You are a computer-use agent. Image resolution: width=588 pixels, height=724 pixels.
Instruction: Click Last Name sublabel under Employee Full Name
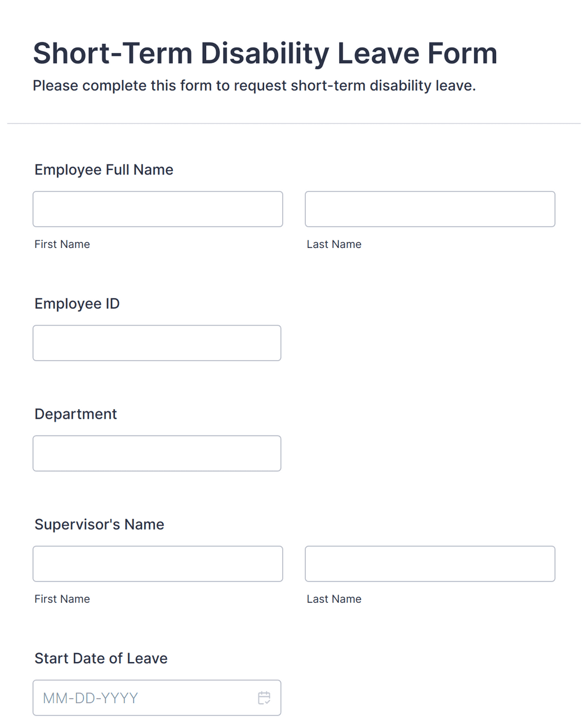tap(334, 244)
